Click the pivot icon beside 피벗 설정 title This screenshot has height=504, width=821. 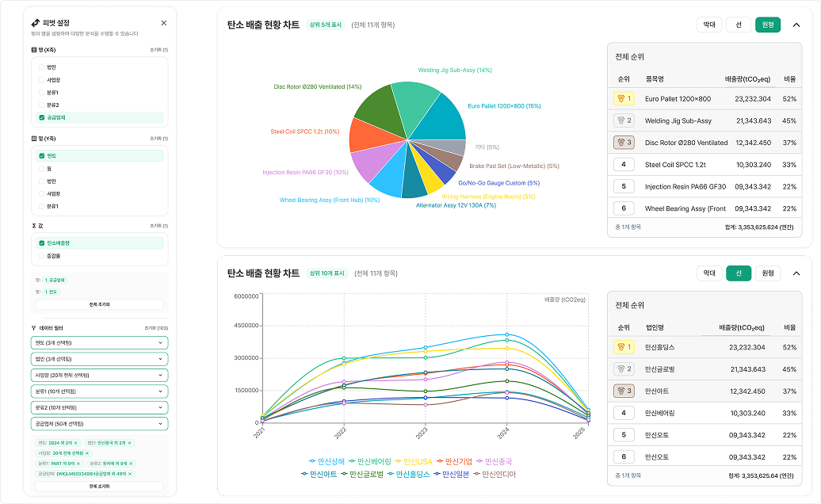[x=36, y=24]
